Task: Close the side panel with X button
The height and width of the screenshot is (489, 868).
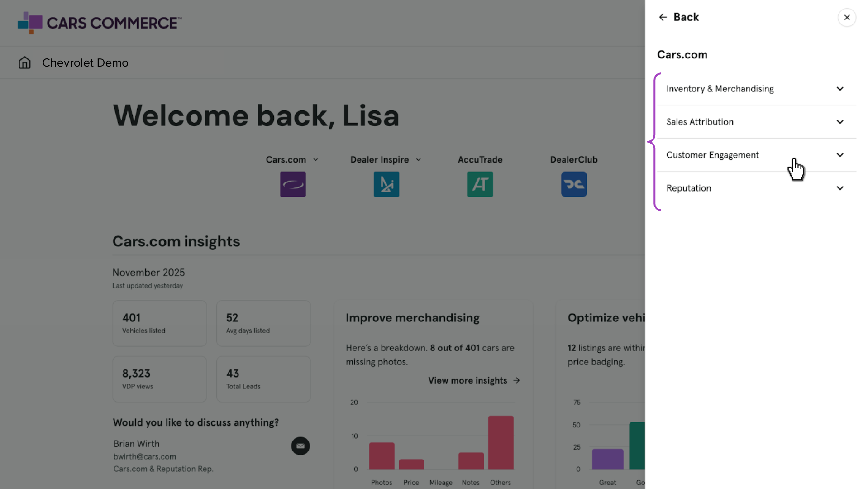Action: point(847,18)
